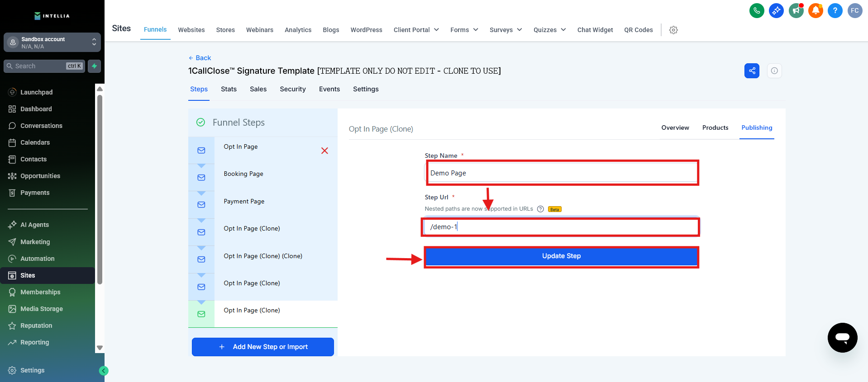The height and width of the screenshot is (382, 868).
Task: Open the blue question mark help icon
Action: [835, 10]
